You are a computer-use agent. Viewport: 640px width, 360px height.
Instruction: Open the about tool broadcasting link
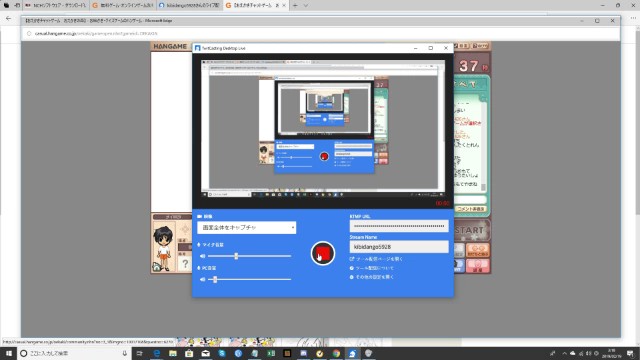(372, 268)
